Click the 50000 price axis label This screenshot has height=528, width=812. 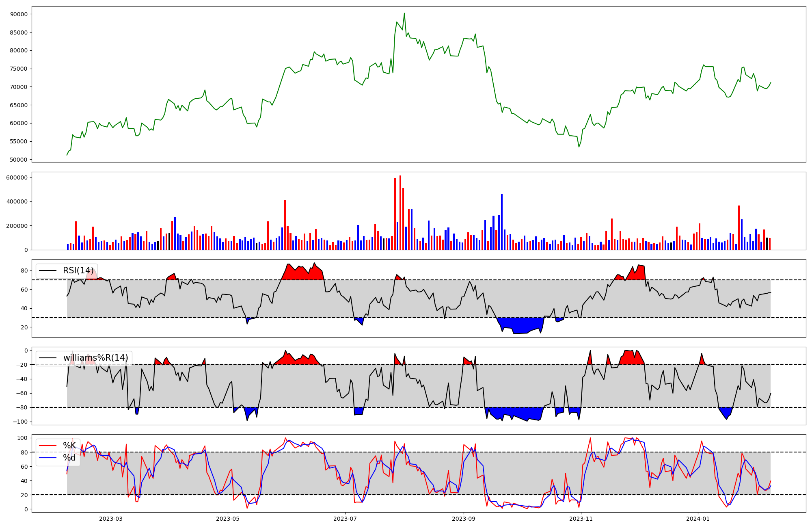tap(18, 160)
